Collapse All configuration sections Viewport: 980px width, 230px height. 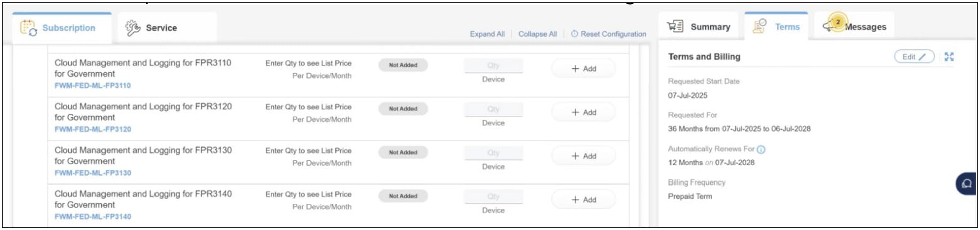tap(537, 34)
